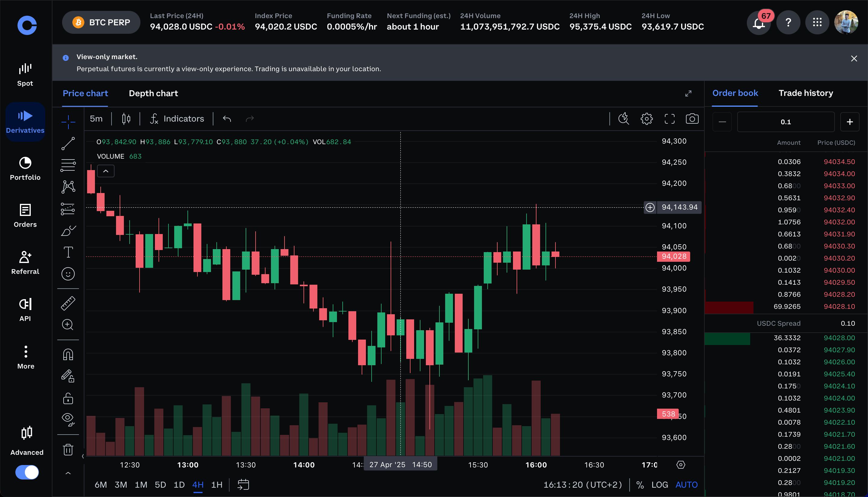Collapse bottom drawing toolbar chevron
The height and width of the screenshot is (497, 868).
tap(68, 473)
